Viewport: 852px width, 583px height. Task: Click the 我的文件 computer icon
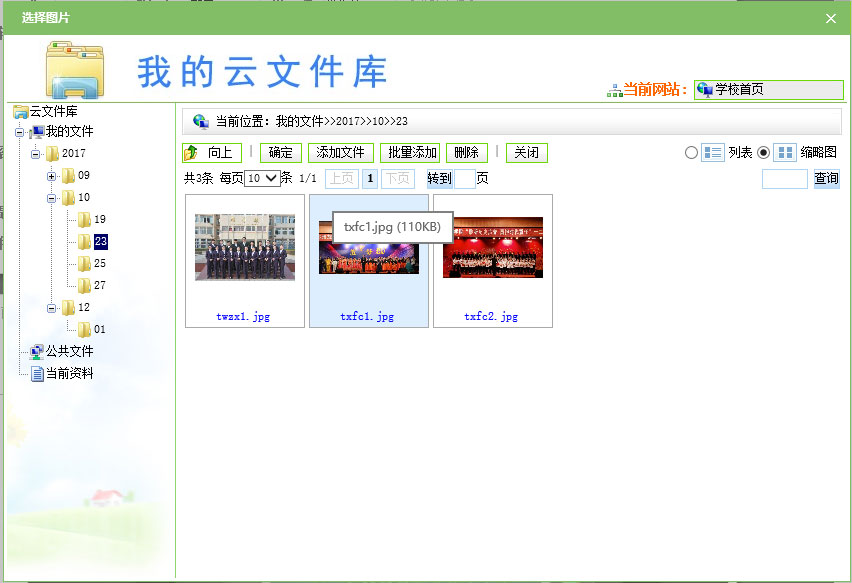pos(37,132)
